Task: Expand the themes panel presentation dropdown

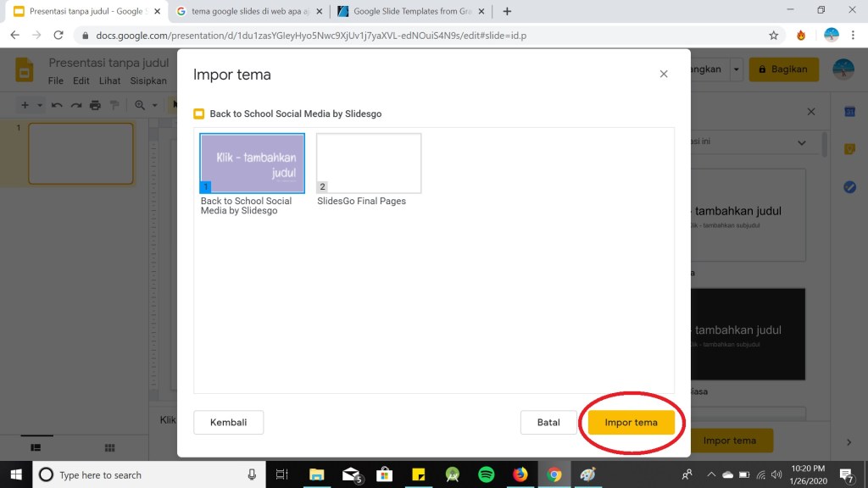Action: 803,142
